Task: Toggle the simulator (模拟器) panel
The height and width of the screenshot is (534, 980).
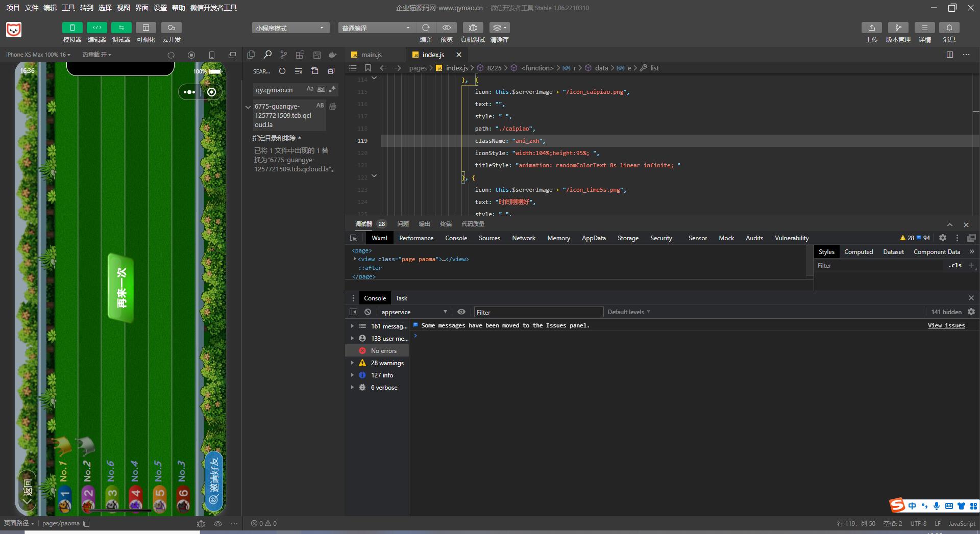Action: tap(72, 28)
